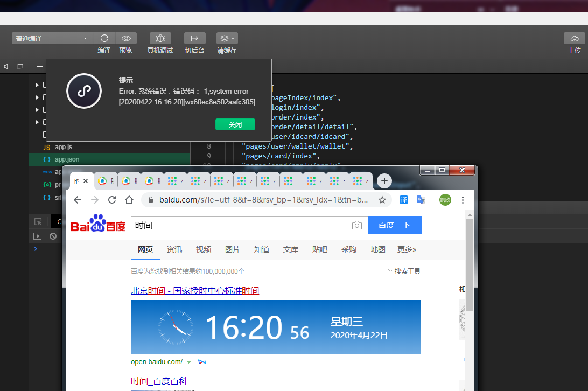The image size is (588, 391).
Task: Click the 预览 preview eye icon
Action: [x=126, y=38]
